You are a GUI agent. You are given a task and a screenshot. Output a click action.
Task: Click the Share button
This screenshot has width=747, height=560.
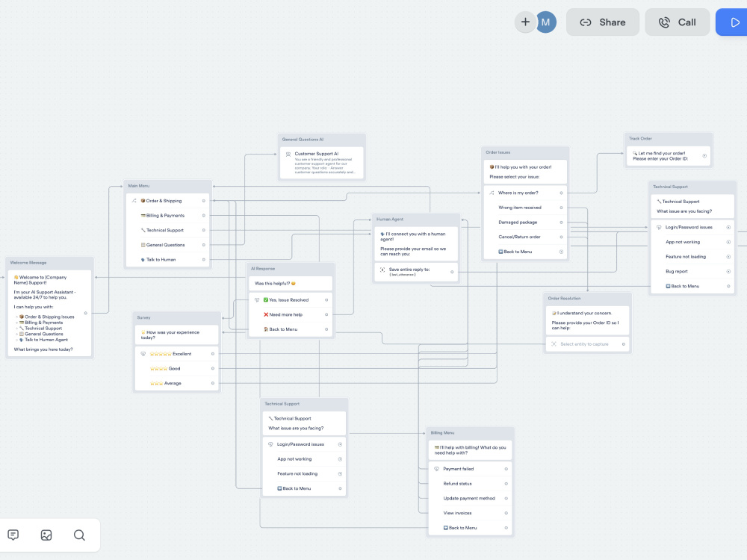(x=603, y=22)
